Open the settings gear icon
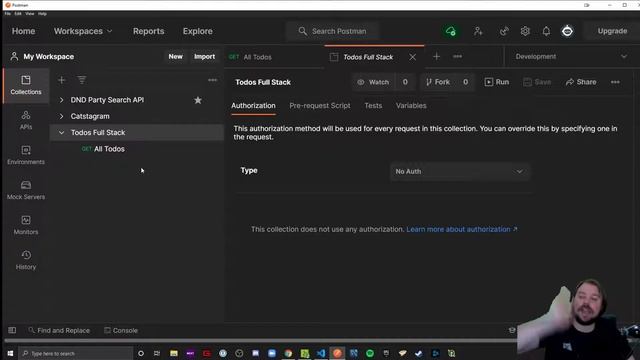The image size is (640, 360). pos(525,31)
